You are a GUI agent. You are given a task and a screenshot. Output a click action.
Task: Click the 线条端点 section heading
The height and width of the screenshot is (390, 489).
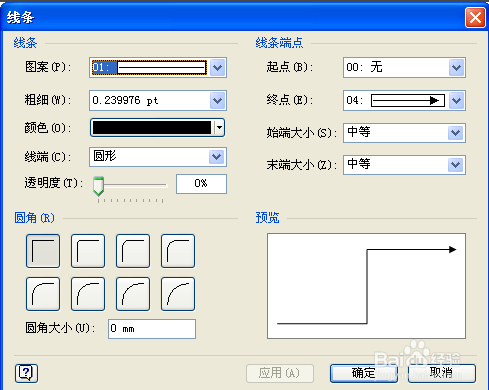click(279, 43)
